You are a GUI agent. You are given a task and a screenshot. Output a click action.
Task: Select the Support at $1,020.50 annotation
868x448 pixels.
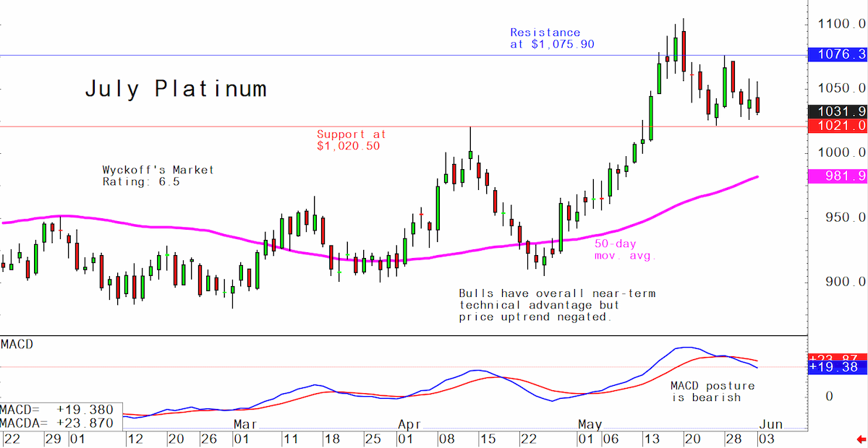point(352,140)
